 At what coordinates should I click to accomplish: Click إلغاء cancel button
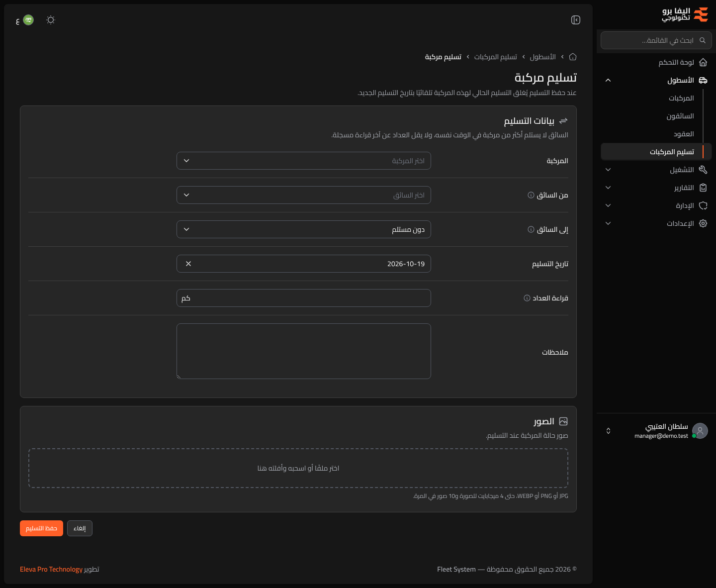click(80, 528)
